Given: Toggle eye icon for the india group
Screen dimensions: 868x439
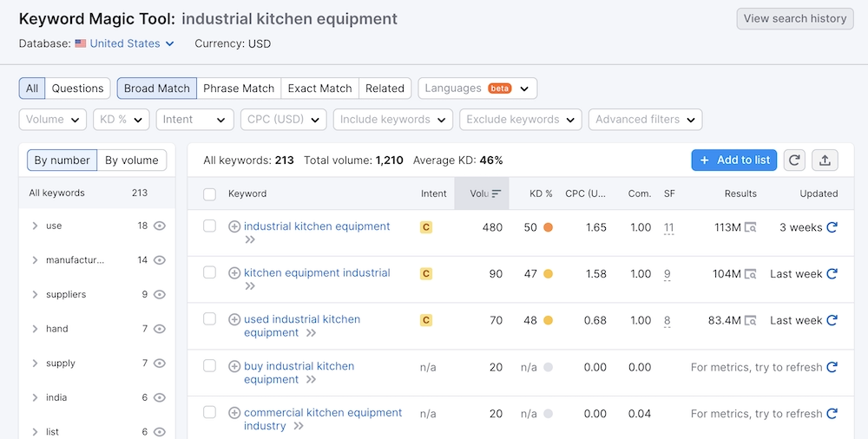Looking at the screenshot, I should tap(160, 397).
